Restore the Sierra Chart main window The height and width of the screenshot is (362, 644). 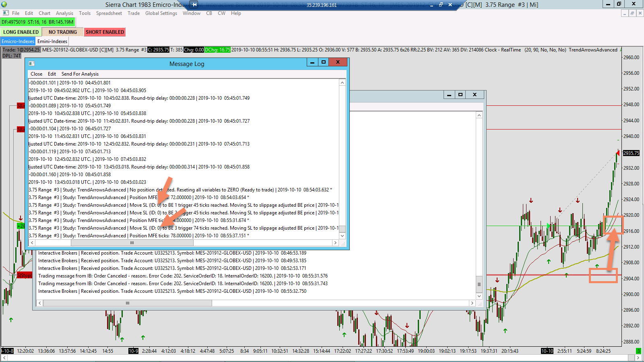point(619,4)
